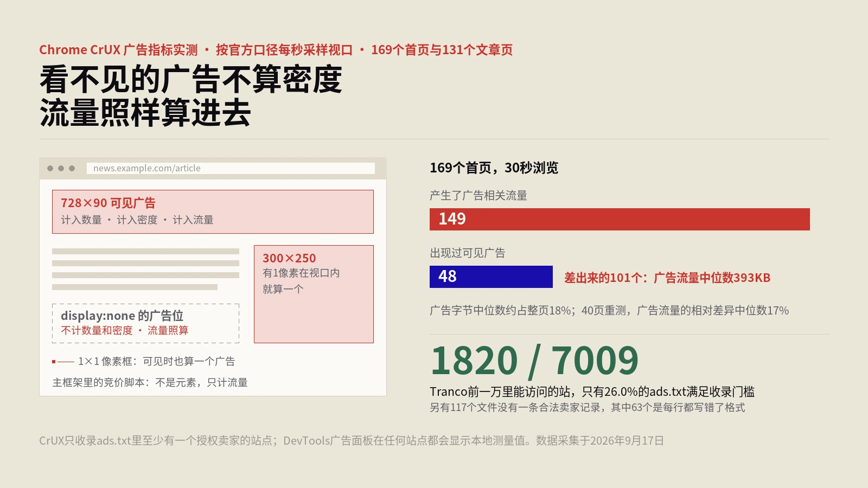Click the red subtitle starting with Chrome CrUX
The width and height of the screenshot is (868, 488).
(276, 50)
